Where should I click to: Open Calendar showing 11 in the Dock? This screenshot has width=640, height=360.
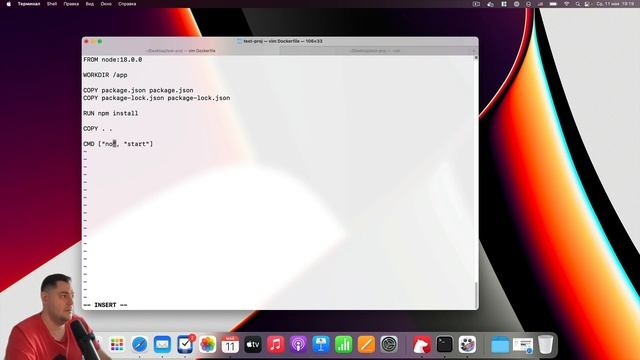230,344
